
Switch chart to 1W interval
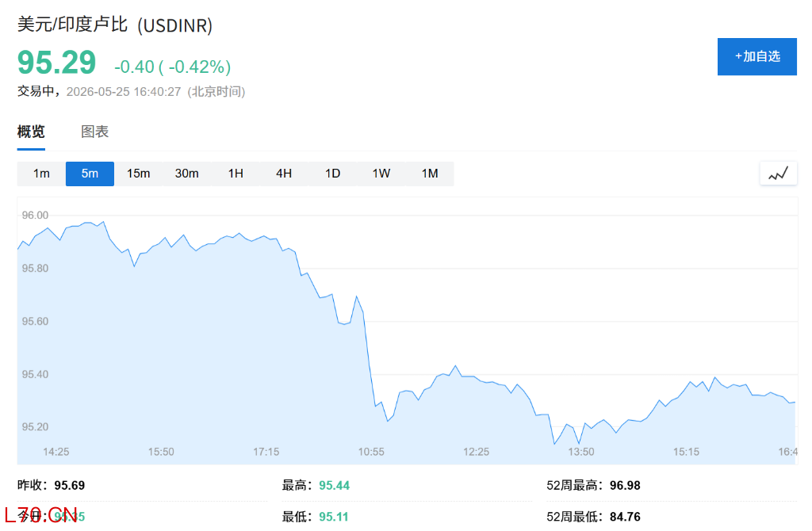(381, 174)
